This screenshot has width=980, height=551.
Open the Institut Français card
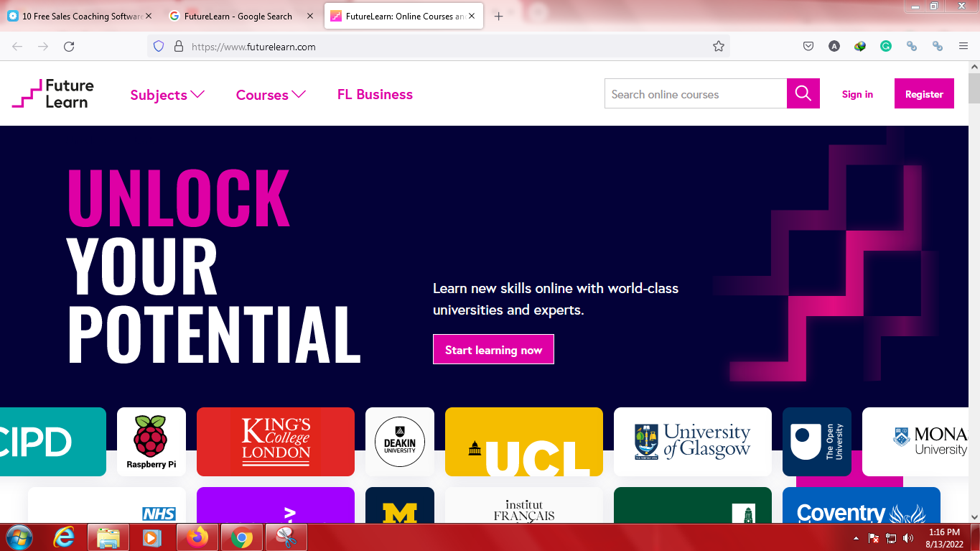524,505
